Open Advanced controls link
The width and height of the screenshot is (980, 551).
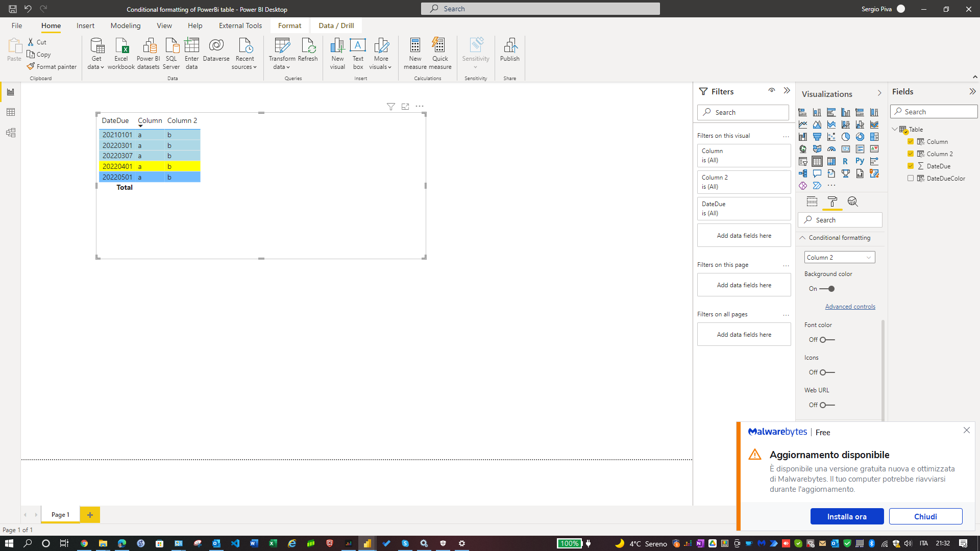[850, 307]
